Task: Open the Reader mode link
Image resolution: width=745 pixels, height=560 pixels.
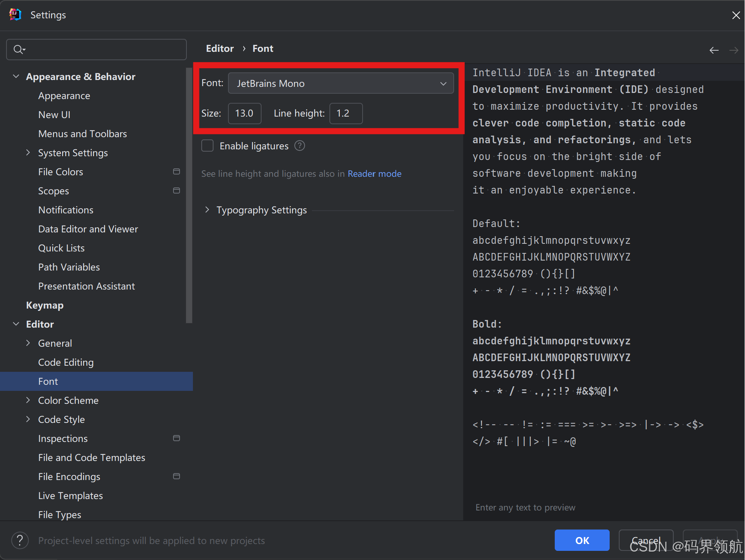Action: click(x=374, y=174)
